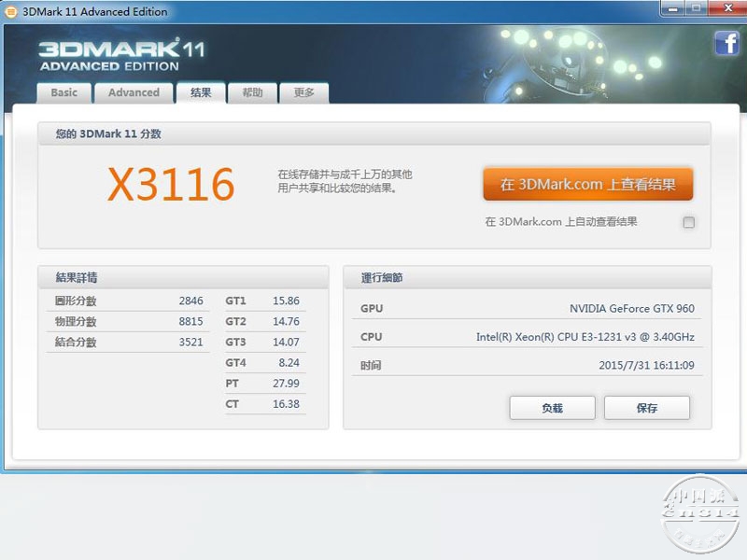Select the 结果 tab

coord(201,92)
